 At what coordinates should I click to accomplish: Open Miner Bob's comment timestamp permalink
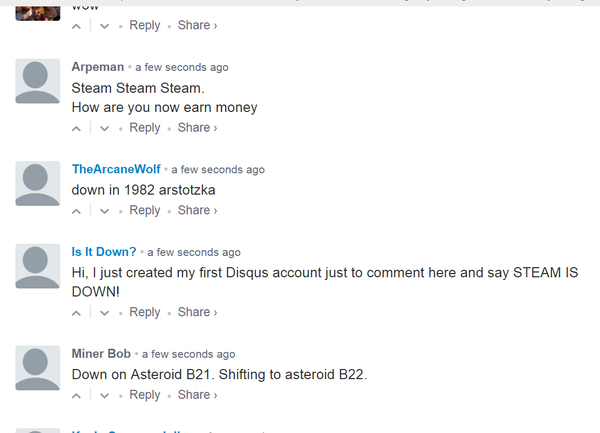(189, 354)
